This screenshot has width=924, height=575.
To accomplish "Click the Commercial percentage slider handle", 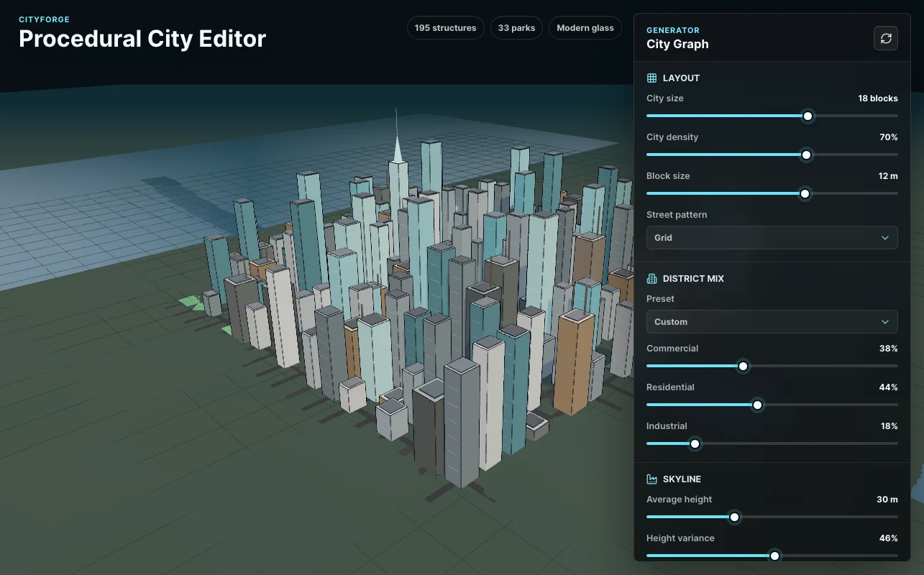I will pos(743,366).
